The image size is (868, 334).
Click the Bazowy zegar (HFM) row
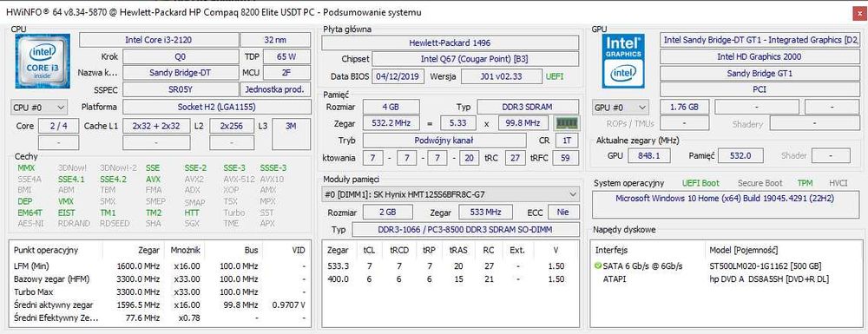(160, 279)
